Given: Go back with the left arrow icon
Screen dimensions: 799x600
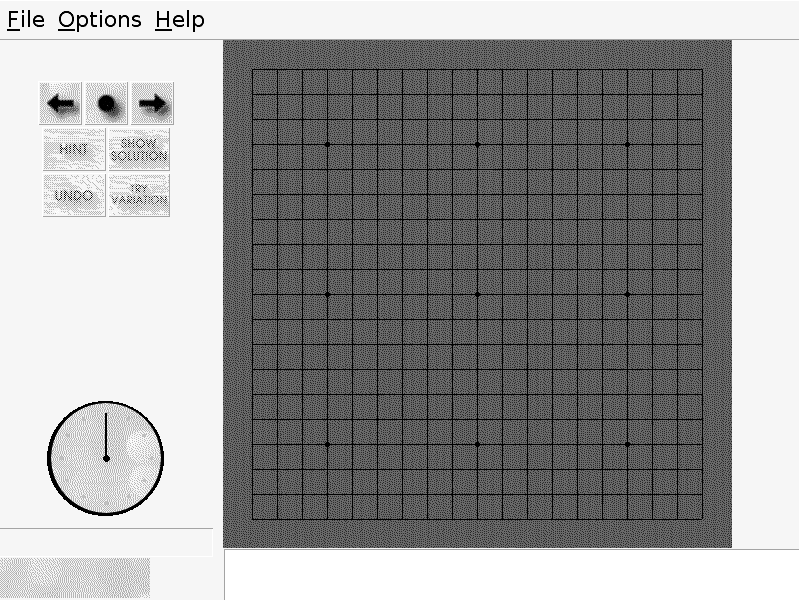Looking at the screenshot, I should (60, 103).
